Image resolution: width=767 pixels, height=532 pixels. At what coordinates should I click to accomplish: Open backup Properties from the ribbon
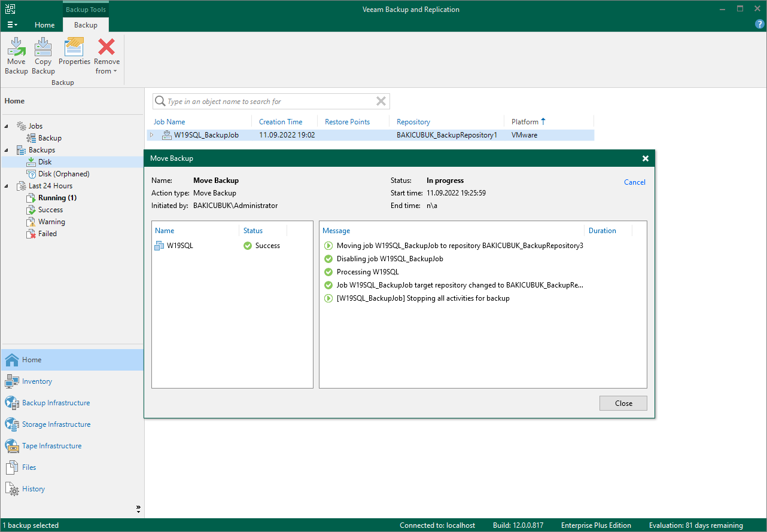[74, 52]
